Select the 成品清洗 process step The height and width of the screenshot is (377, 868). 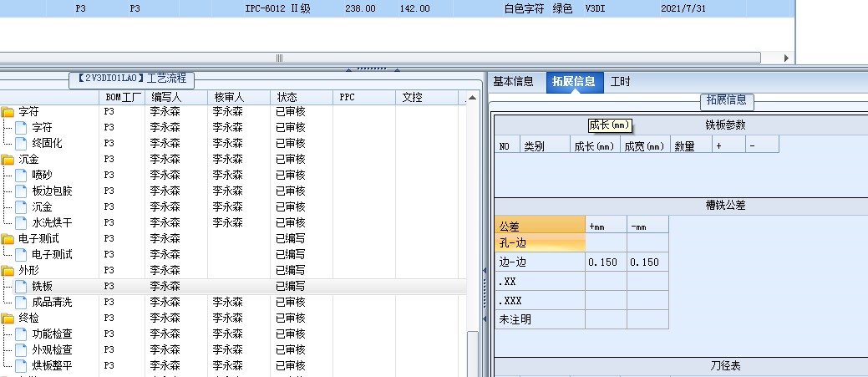click(x=52, y=303)
